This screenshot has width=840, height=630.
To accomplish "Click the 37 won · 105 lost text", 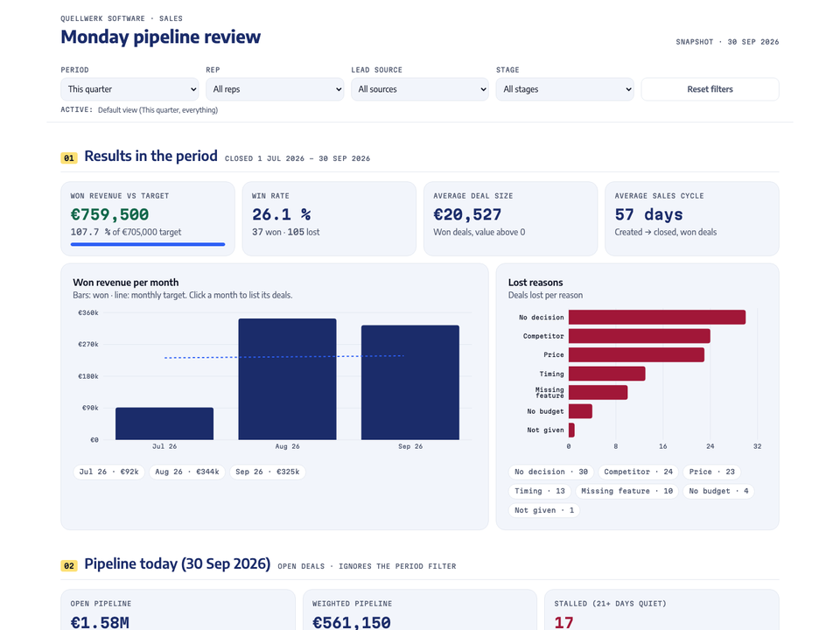I will [285, 232].
